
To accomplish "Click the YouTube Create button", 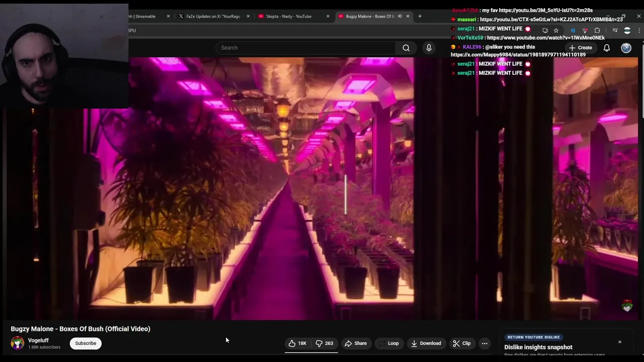I will point(581,48).
